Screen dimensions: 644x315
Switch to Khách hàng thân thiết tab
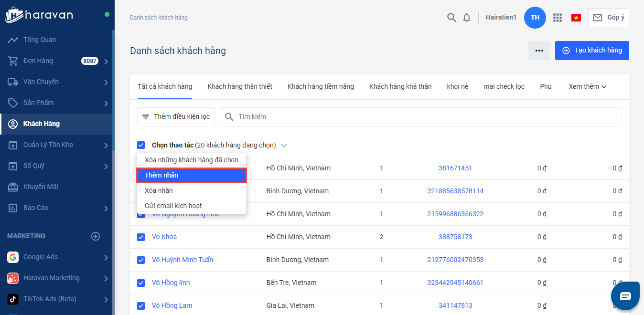pos(240,87)
